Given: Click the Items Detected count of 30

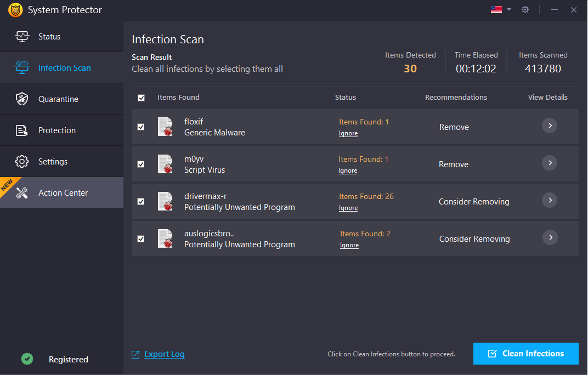Looking at the screenshot, I should 410,69.
